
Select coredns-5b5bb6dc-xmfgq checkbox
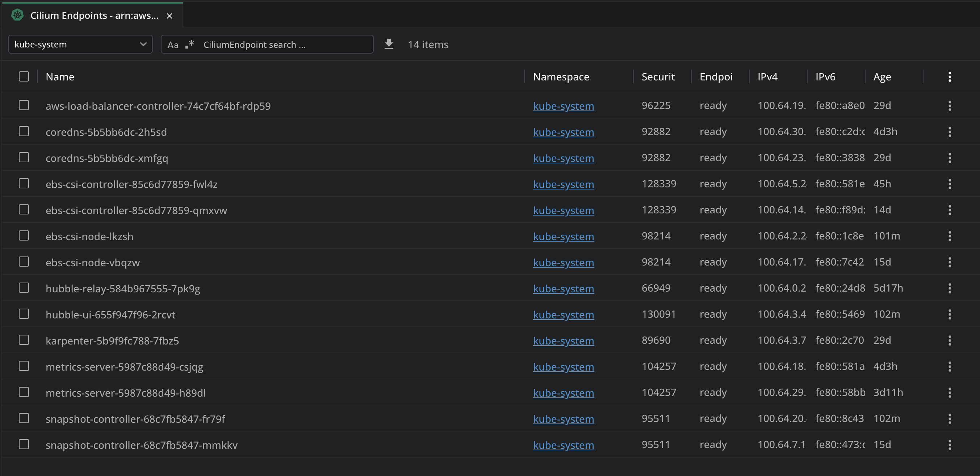coord(24,157)
